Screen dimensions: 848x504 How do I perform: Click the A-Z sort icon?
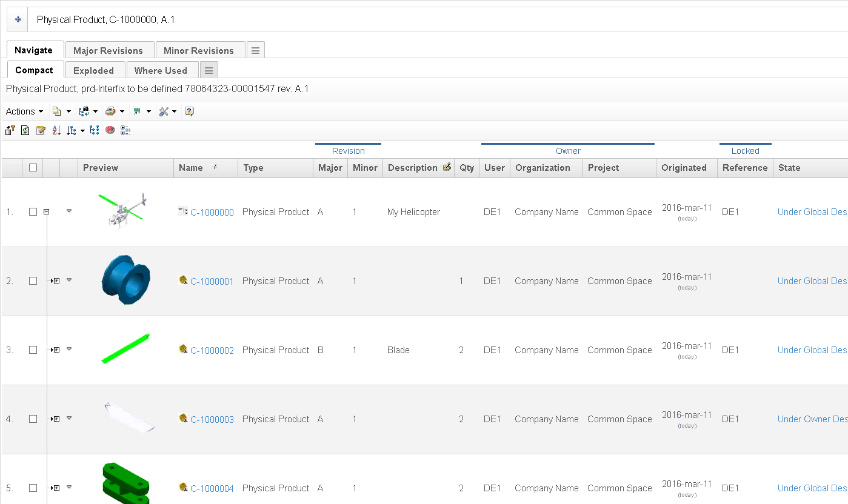[56, 130]
